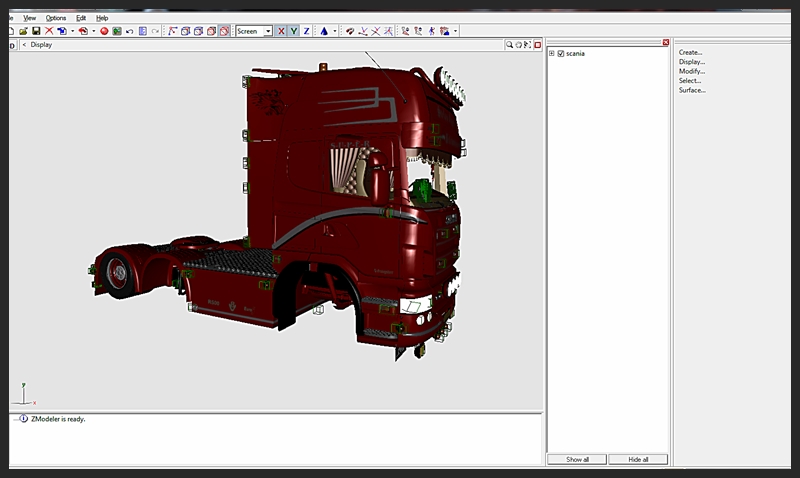Click the Undo arrow icon
Screen dimensions: 800x478
point(130,31)
